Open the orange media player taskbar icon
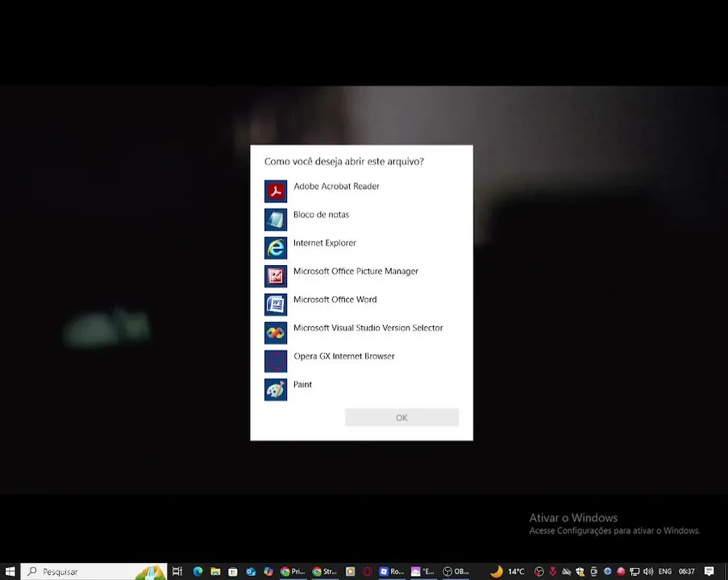This screenshot has width=728, height=580. click(351, 571)
